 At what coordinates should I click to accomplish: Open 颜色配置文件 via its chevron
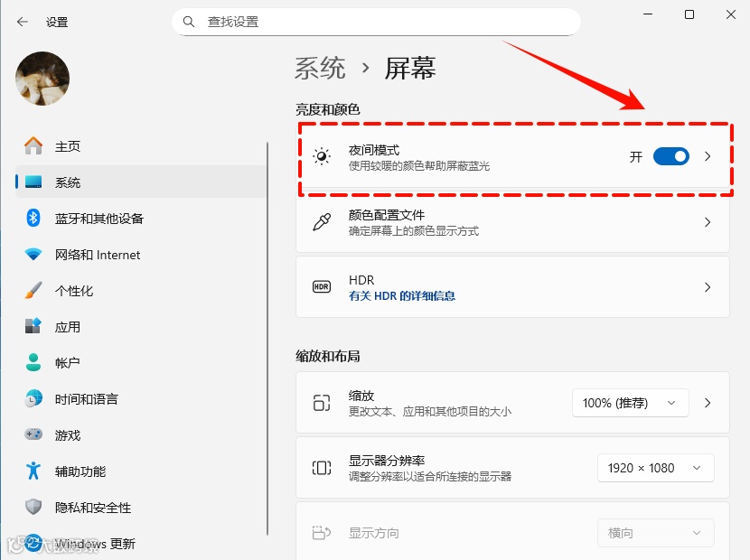coord(708,222)
